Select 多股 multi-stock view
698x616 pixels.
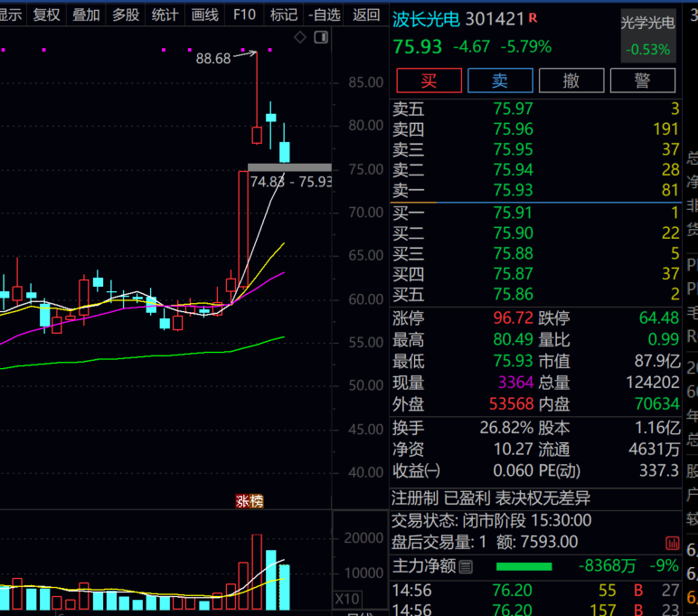pos(126,14)
